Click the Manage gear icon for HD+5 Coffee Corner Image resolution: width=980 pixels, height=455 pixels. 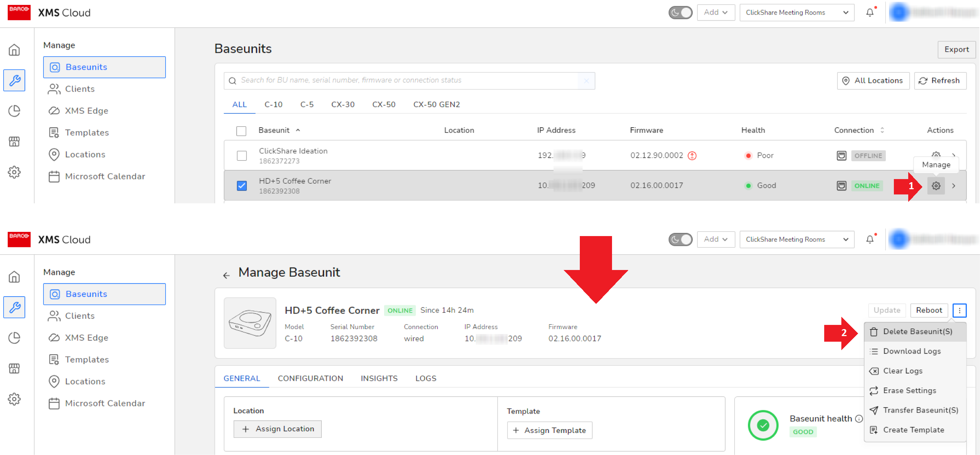click(x=936, y=186)
